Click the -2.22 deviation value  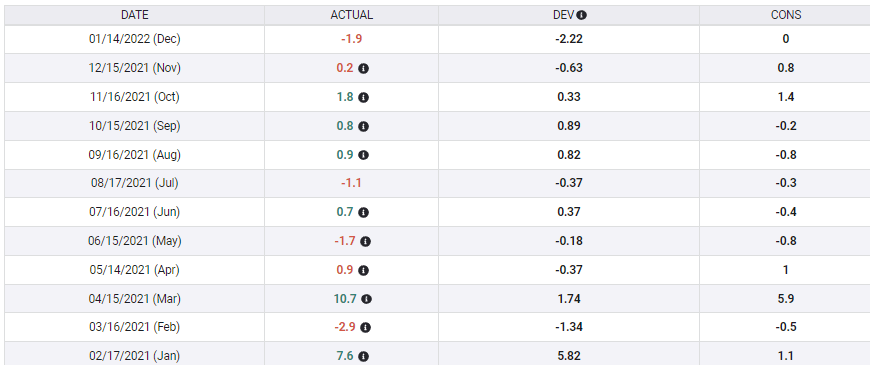click(x=569, y=39)
